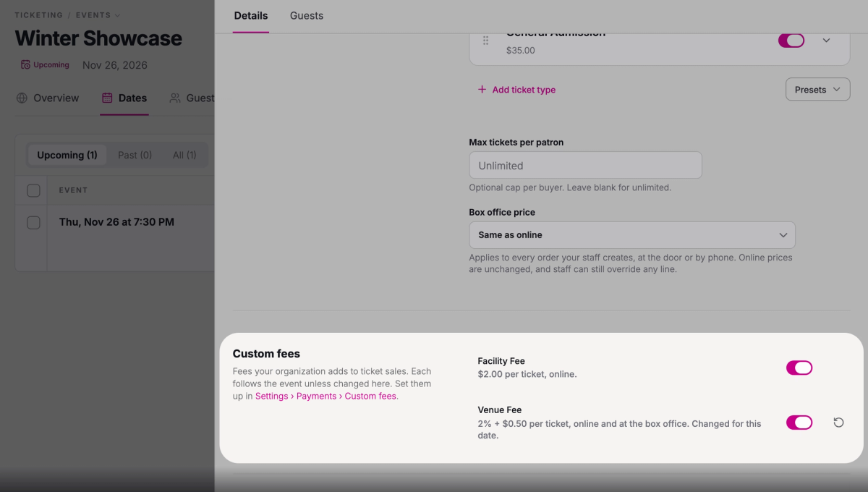
Task: Check the select-all checkbox in table header
Action: (x=33, y=190)
